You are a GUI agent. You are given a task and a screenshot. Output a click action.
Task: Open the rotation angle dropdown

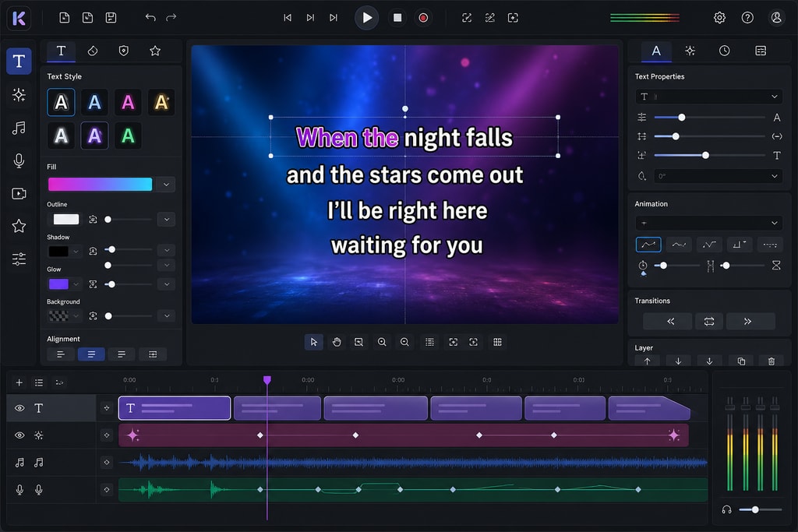click(x=718, y=176)
